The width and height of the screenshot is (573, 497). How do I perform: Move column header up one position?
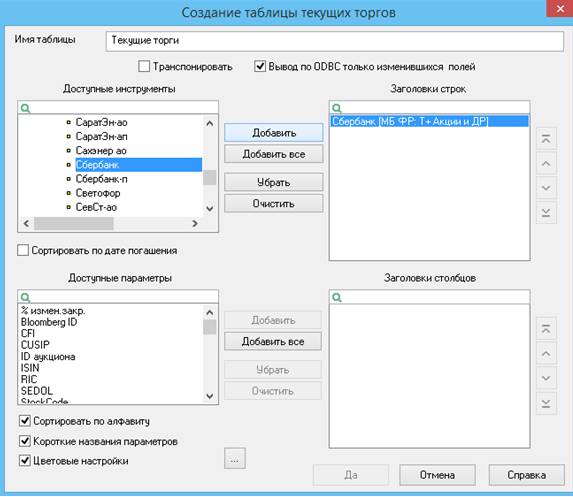[x=546, y=353]
